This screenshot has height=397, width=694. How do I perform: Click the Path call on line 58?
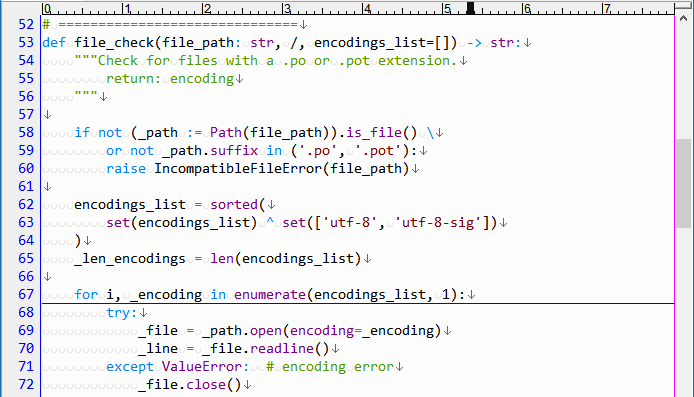[x=226, y=132]
